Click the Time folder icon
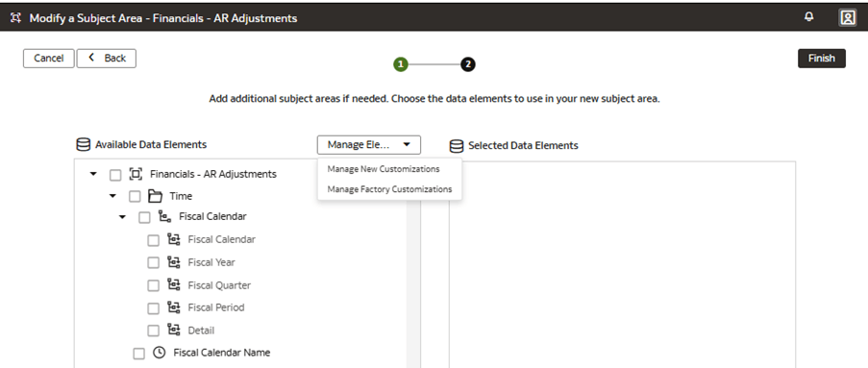 [x=155, y=196]
